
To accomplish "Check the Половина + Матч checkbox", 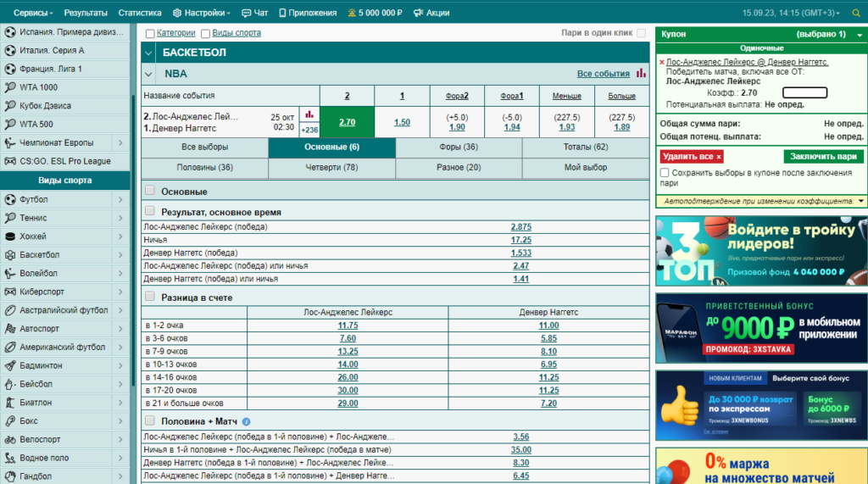I will [149, 420].
